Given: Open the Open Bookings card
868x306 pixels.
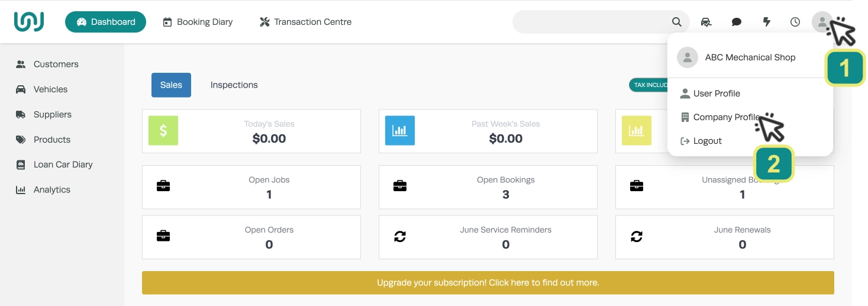Looking at the screenshot, I should pyautogui.click(x=488, y=187).
